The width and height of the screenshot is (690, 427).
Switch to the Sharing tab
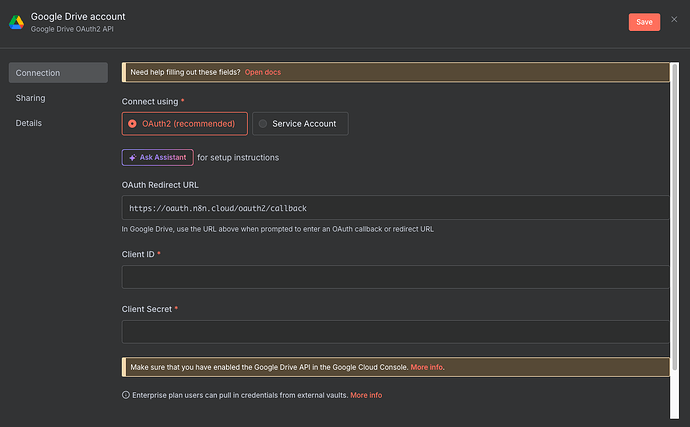(31, 98)
